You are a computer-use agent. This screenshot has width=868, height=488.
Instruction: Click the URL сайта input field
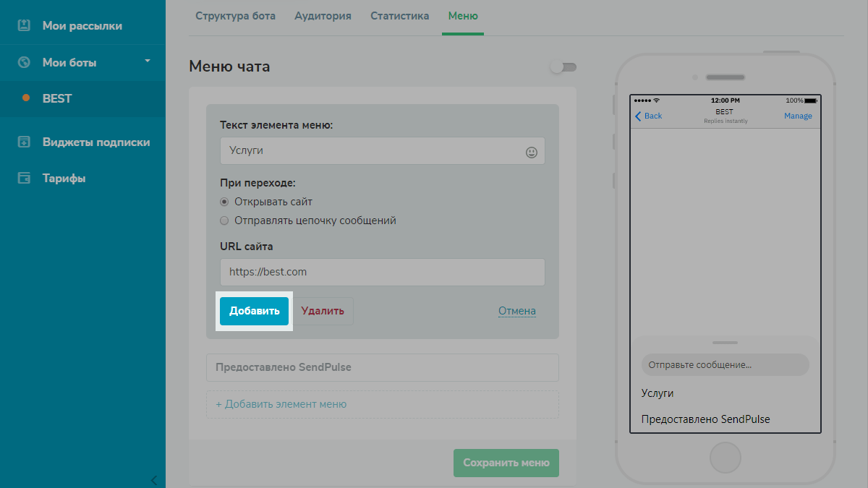[x=382, y=273]
